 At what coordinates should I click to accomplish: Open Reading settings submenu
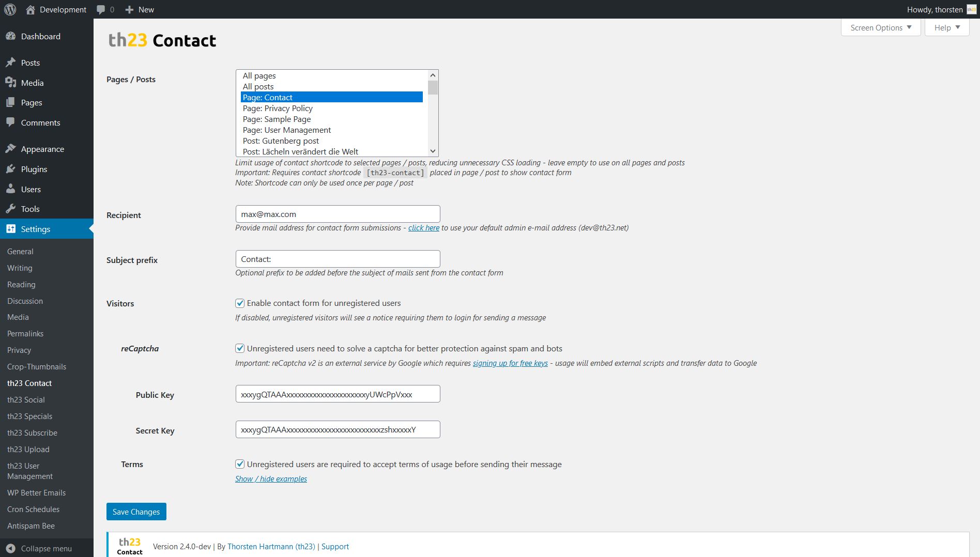[x=21, y=285]
